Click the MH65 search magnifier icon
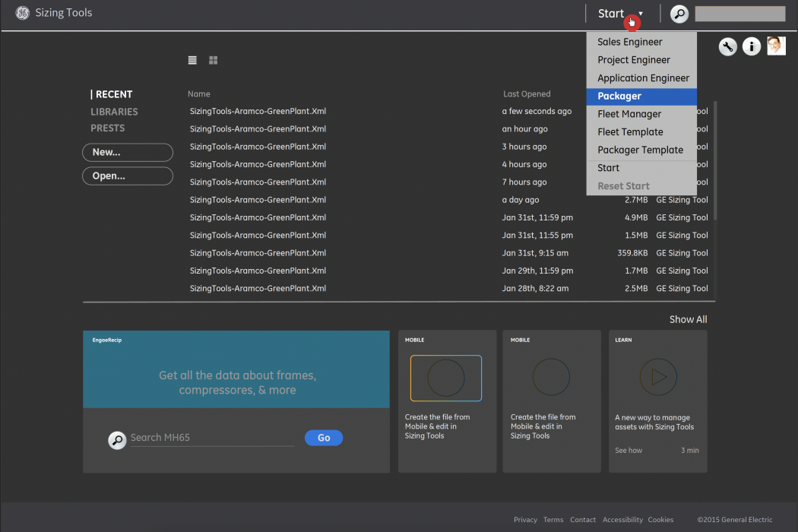This screenshot has height=532, width=798. click(117, 440)
